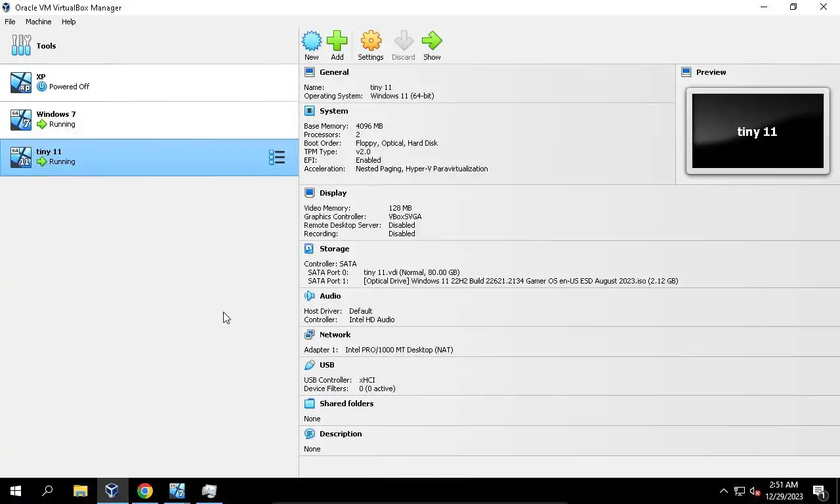
Task: Click the Storage section disk icon
Action: click(309, 249)
